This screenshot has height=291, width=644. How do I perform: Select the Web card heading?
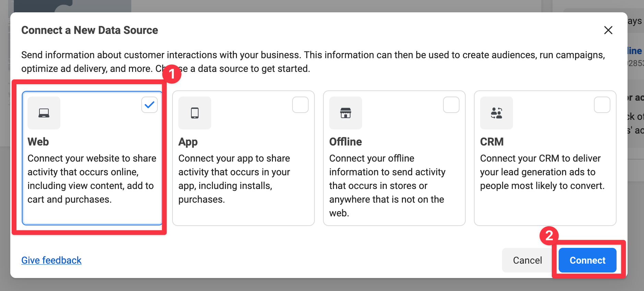coord(38,142)
